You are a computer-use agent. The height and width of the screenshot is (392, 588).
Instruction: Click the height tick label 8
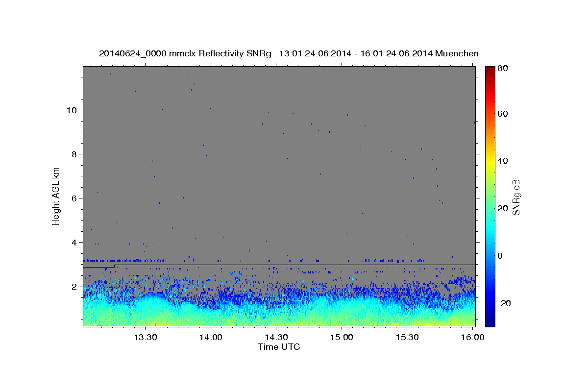(74, 154)
